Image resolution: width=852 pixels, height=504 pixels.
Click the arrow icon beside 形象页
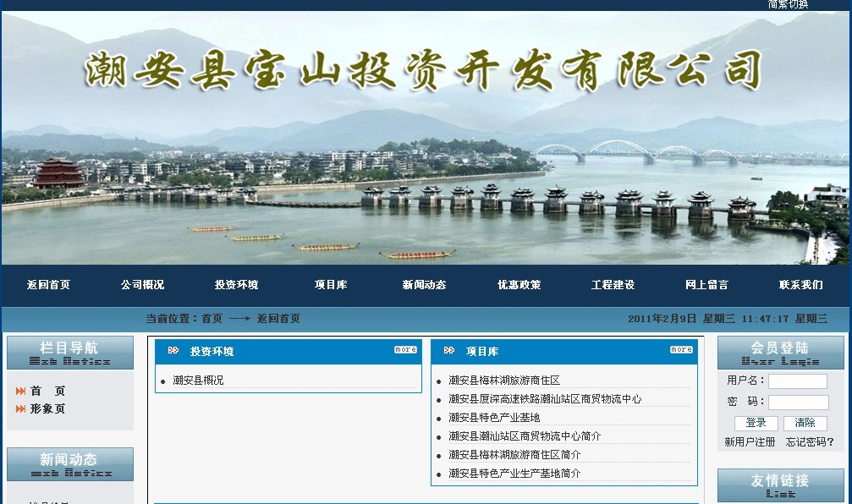click(x=20, y=408)
